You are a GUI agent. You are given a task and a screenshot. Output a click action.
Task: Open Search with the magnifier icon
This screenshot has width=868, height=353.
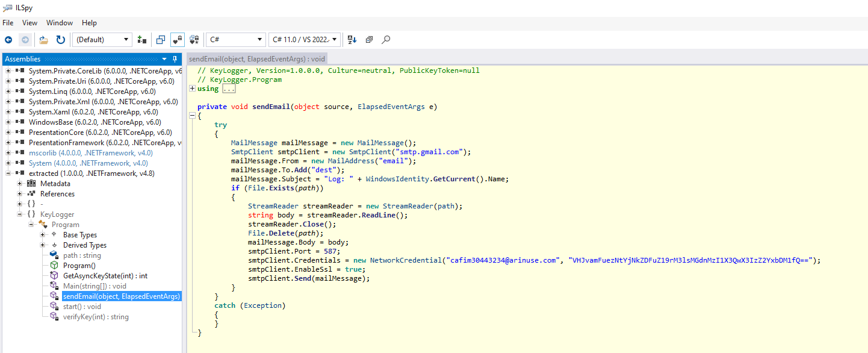386,40
